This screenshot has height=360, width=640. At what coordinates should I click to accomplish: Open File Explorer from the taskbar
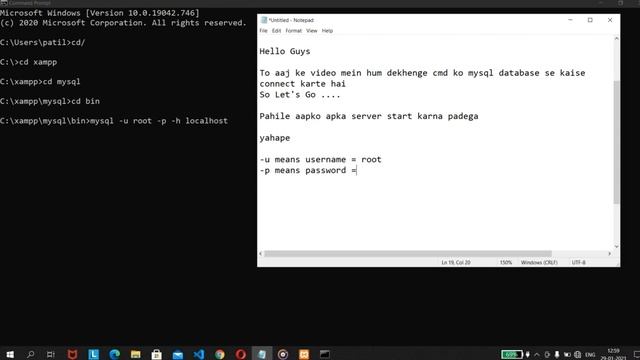pyautogui.click(x=136, y=354)
